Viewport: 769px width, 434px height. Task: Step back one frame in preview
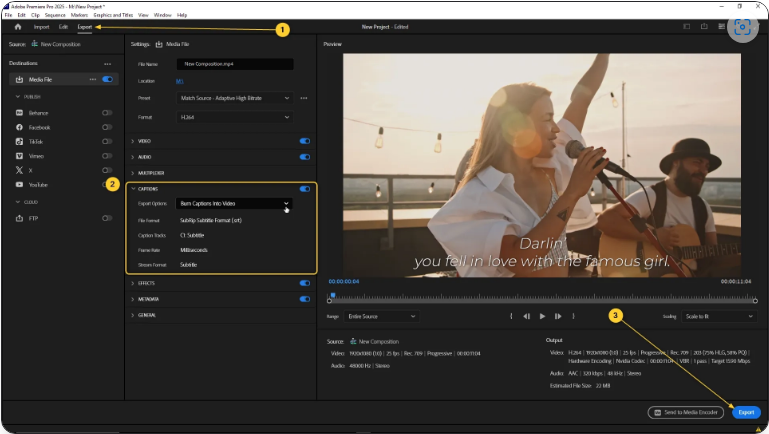(x=526, y=316)
